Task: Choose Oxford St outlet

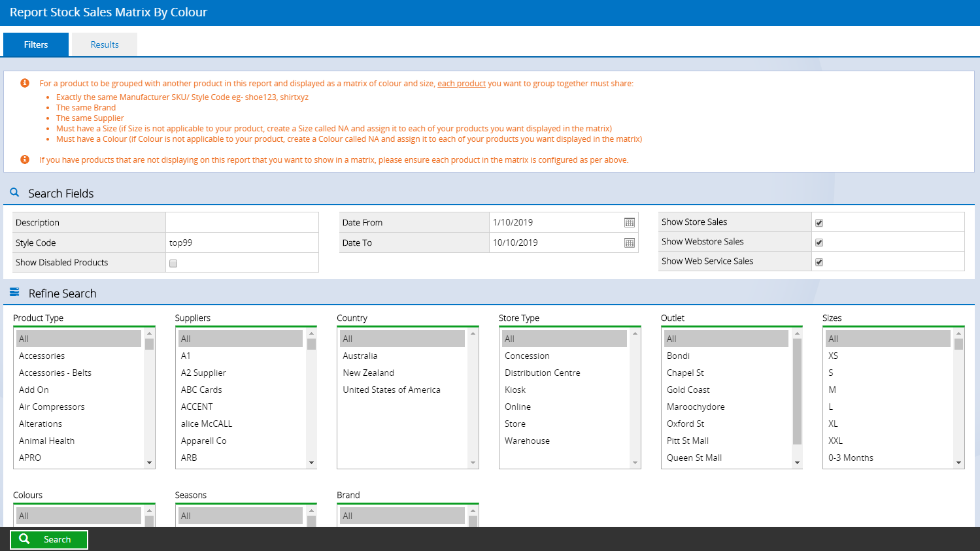Action: 726,424
